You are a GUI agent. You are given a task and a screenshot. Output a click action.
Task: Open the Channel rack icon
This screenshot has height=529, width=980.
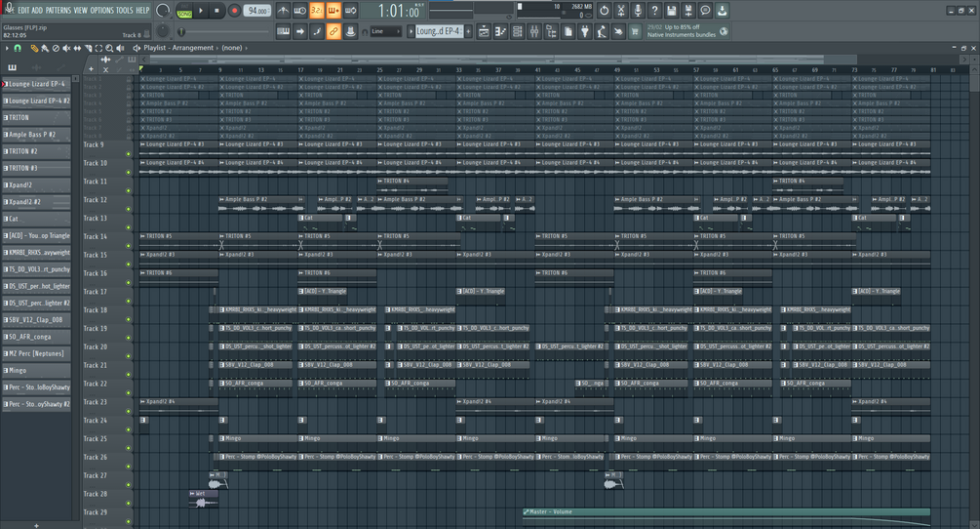[518, 31]
